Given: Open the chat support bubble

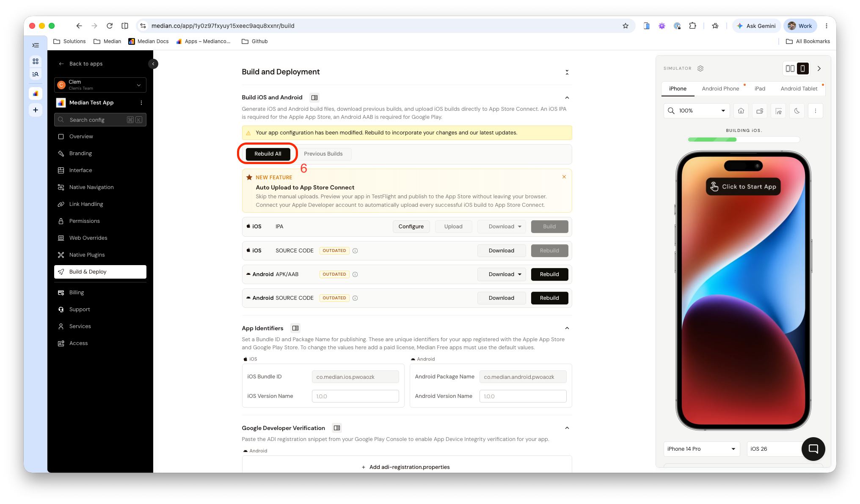Looking at the screenshot, I should click(x=813, y=449).
